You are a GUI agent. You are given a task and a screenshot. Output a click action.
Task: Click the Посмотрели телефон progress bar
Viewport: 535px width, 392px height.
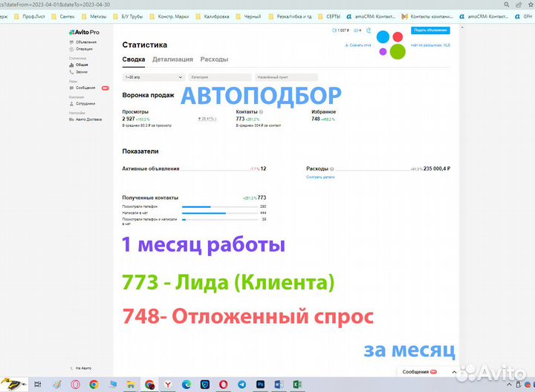(220, 206)
